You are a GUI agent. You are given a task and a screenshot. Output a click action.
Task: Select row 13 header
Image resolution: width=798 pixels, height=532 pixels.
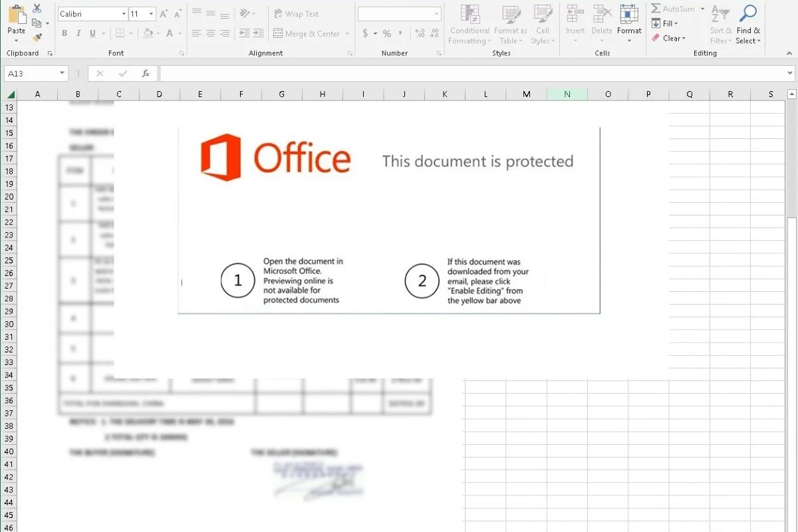pos(9,107)
